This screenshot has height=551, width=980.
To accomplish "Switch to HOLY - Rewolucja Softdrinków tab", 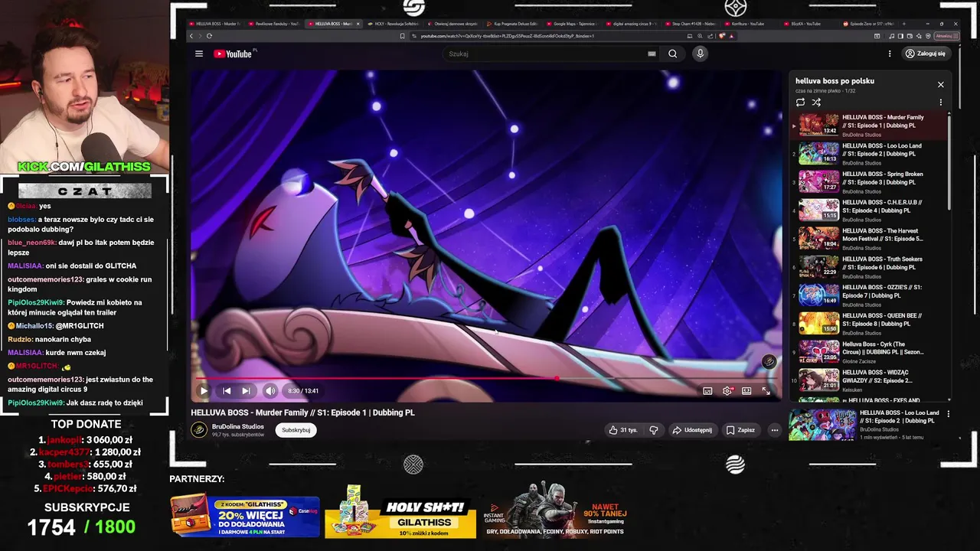I will click(x=394, y=24).
